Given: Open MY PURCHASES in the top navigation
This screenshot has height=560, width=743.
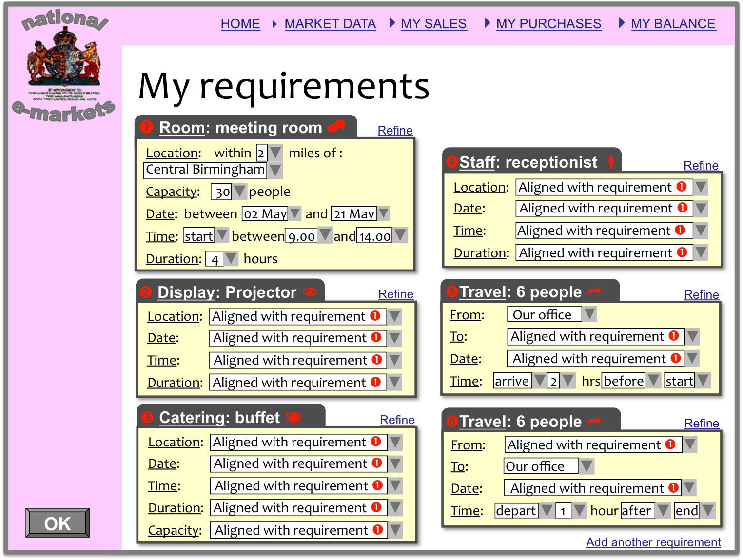Looking at the screenshot, I should tap(548, 23).
